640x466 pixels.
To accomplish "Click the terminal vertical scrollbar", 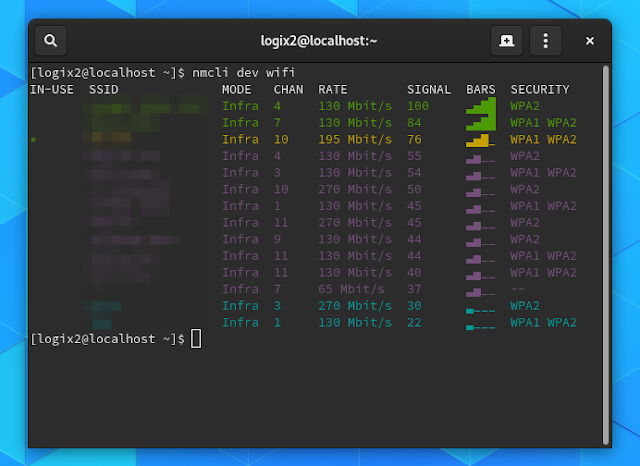I will [606, 255].
